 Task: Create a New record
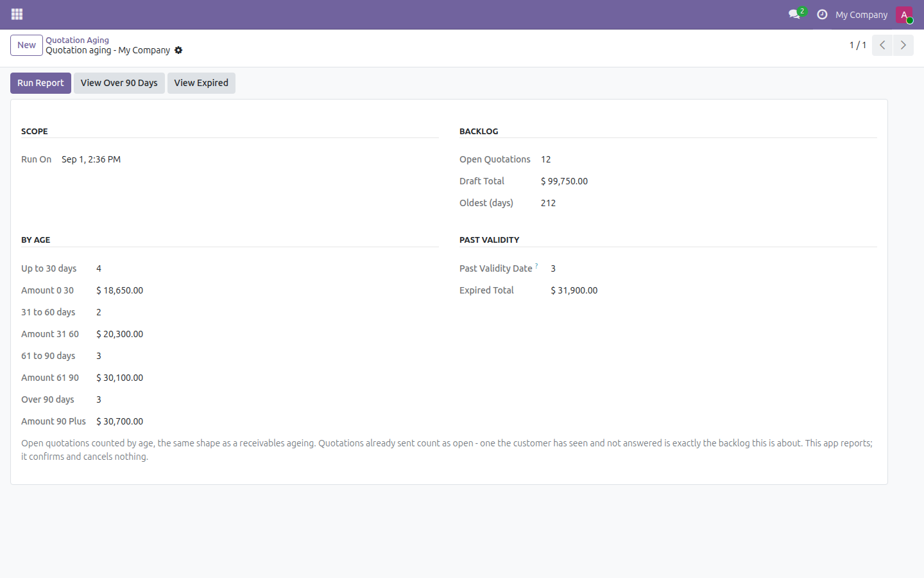coord(26,45)
